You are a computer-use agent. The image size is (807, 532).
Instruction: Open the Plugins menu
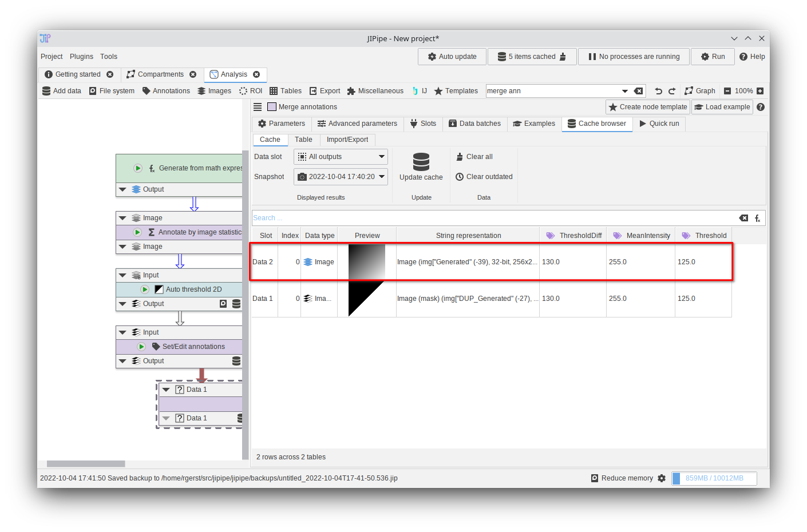point(81,57)
